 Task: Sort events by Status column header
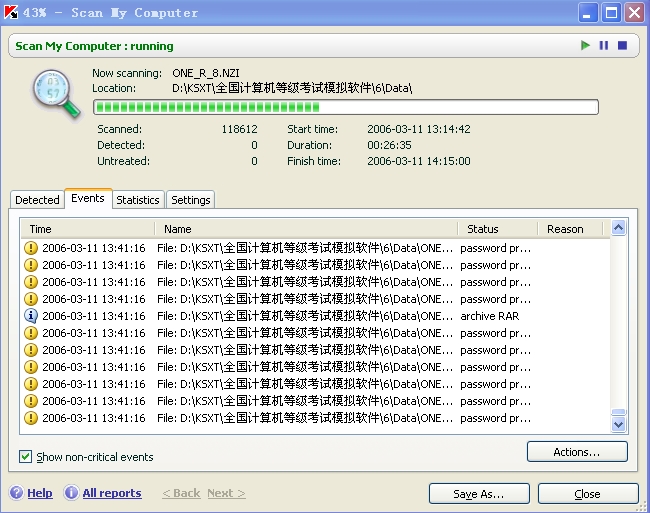point(498,229)
